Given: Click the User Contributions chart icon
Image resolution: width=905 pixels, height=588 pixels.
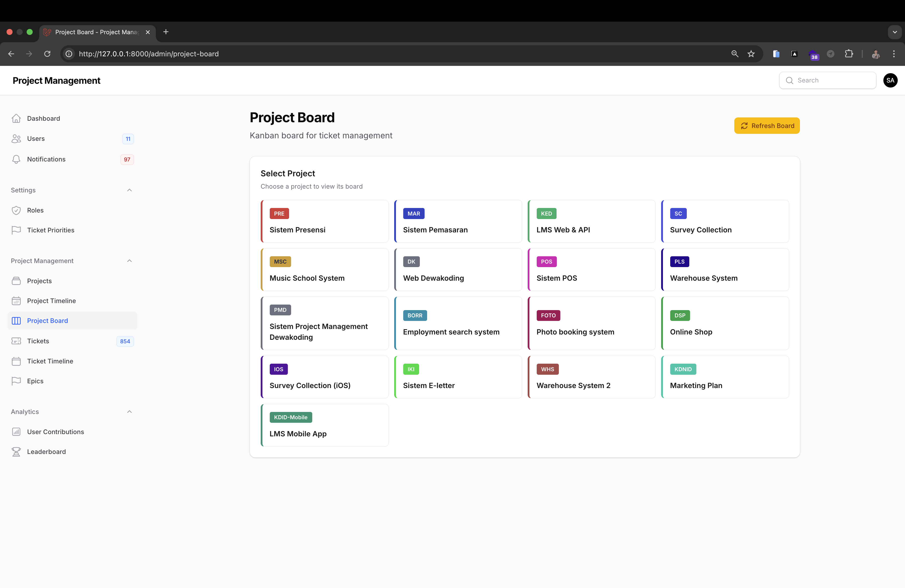Looking at the screenshot, I should [16, 432].
